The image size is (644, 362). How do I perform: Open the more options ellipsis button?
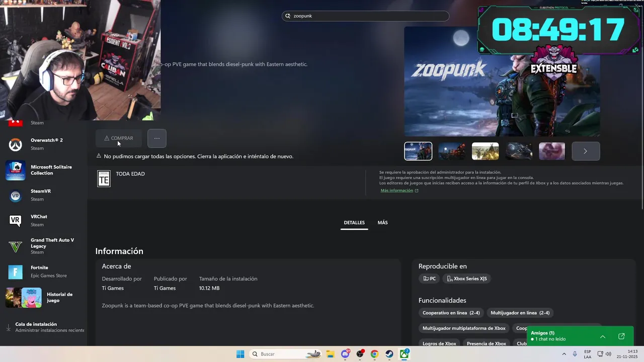157,138
